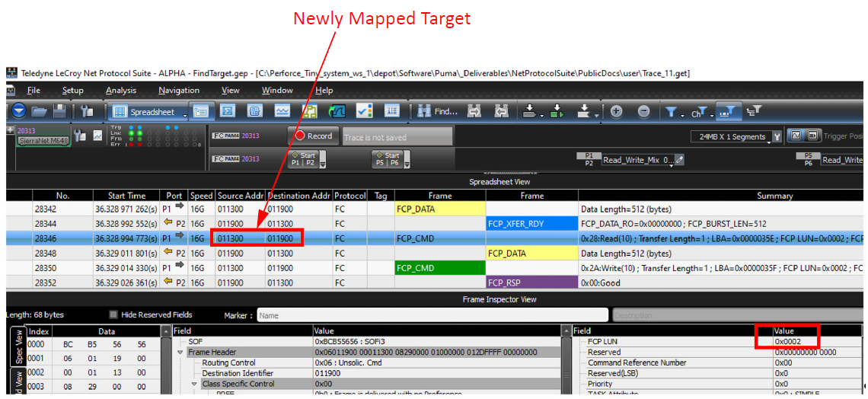868x399 pixels.
Task: Open the Analysis menu
Action: pos(120,90)
